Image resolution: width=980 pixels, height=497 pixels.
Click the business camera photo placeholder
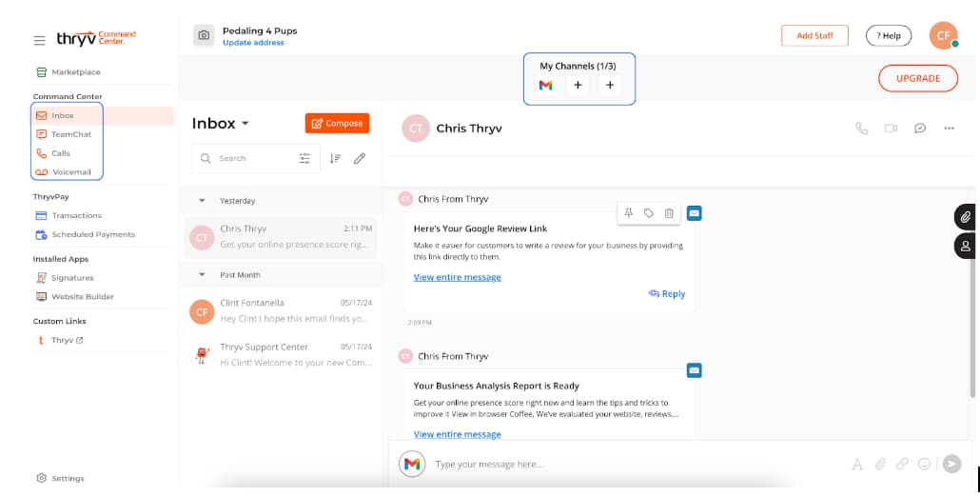(204, 35)
